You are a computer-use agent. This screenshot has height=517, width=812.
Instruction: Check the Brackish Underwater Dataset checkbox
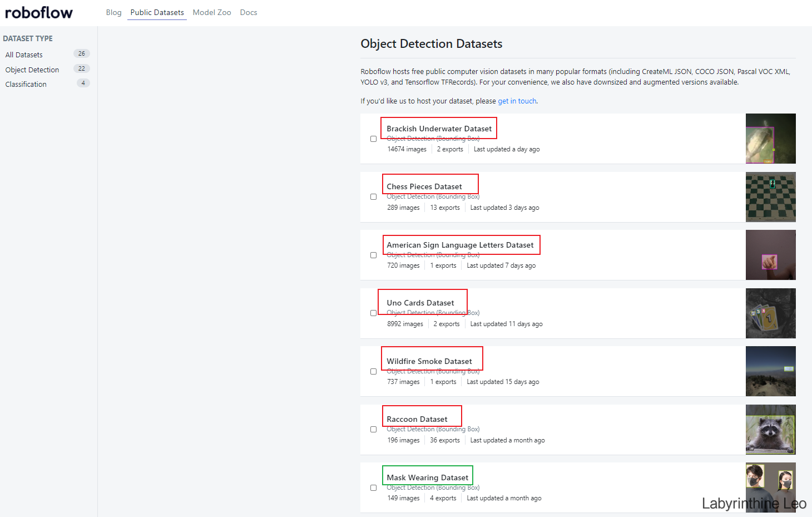374,139
